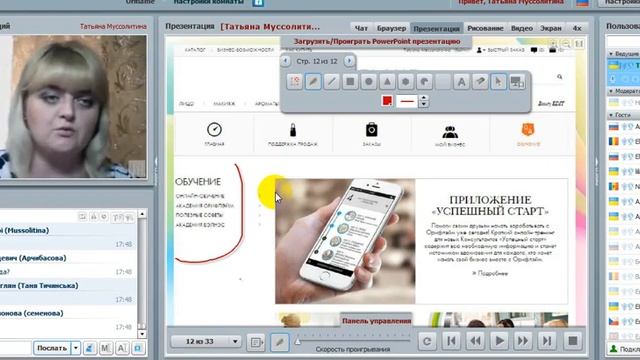The height and width of the screenshot is (360, 640).
Task: Select the straight line drawing tool
Action: click(331, 82)
